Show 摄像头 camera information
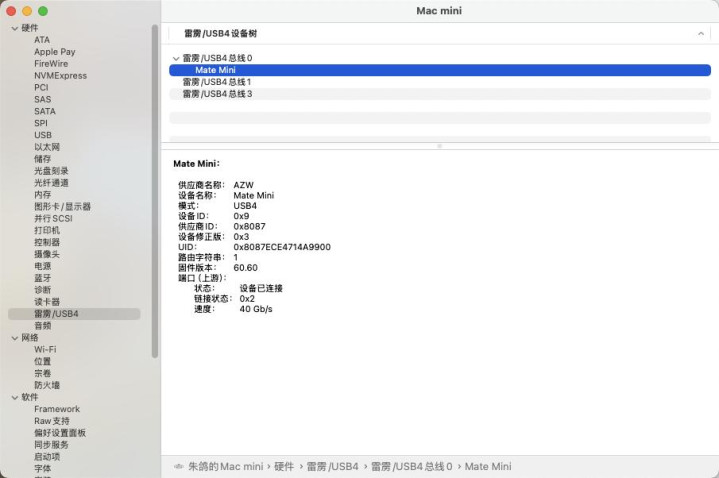The height and width of the screenshot is (478, 719). click(x=47, y=255)
